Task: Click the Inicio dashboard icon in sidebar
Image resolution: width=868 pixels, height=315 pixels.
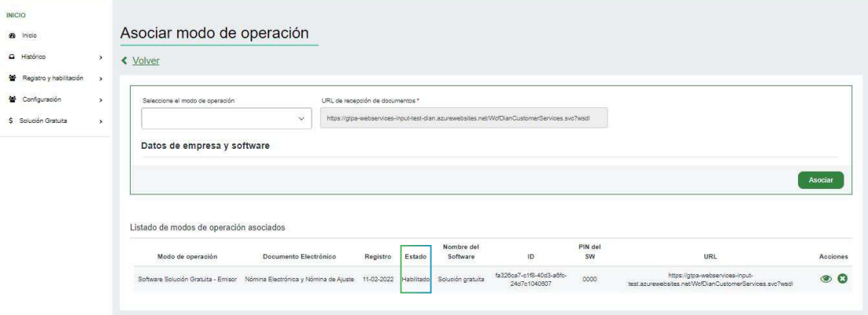Action: click(12, 35)
